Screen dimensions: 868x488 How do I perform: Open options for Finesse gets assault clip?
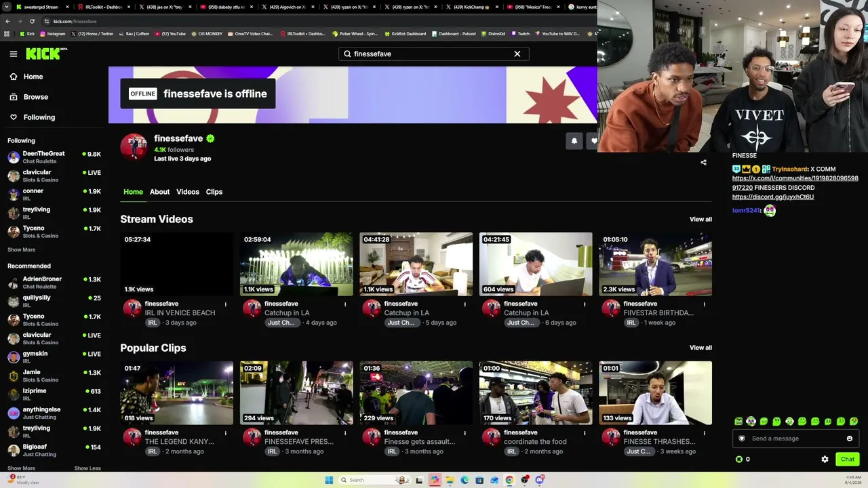coord(465,433)
